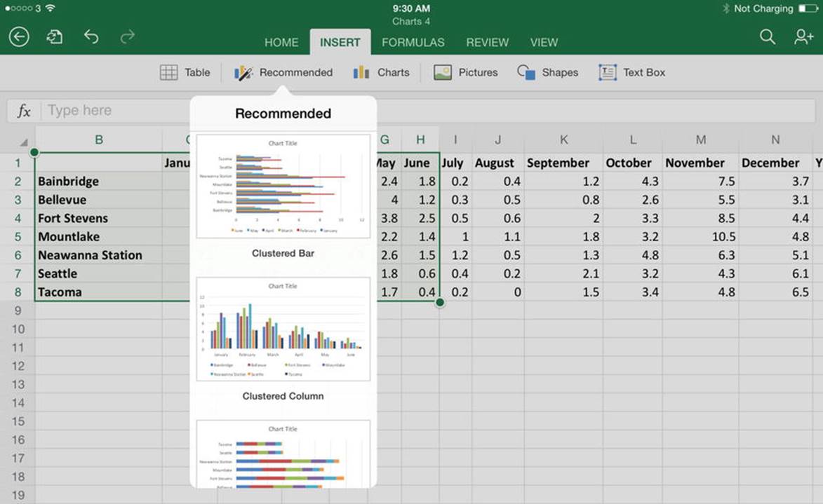This screenshot has width=823, height=504.
Task: Click the September header cell
Action: pyautogui.click(x=563, y=163)
